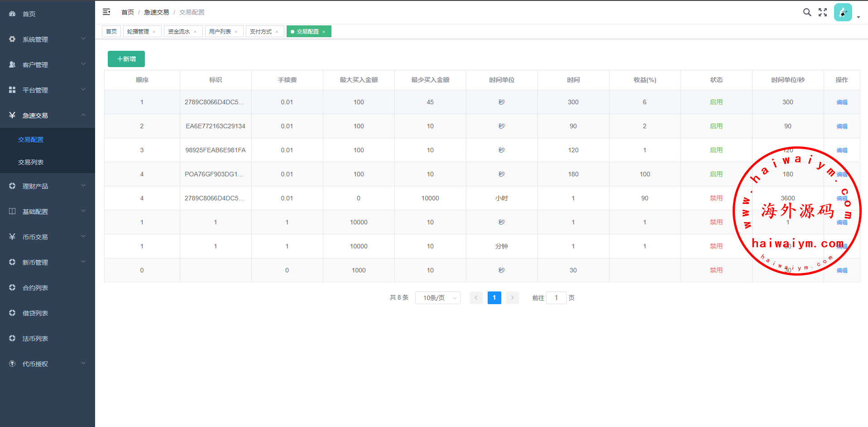Toggle fullscreen mode icon
Viewport: 868px width, 427px height.
pos(823,12)
